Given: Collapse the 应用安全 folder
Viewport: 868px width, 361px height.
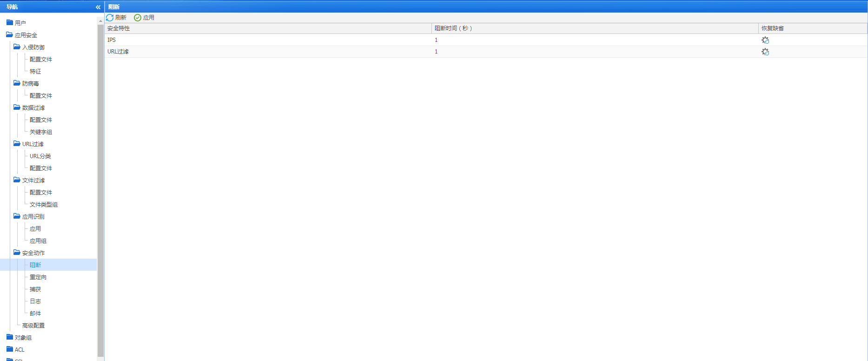Looking at the screenshot, I should [x=9, y=35].
